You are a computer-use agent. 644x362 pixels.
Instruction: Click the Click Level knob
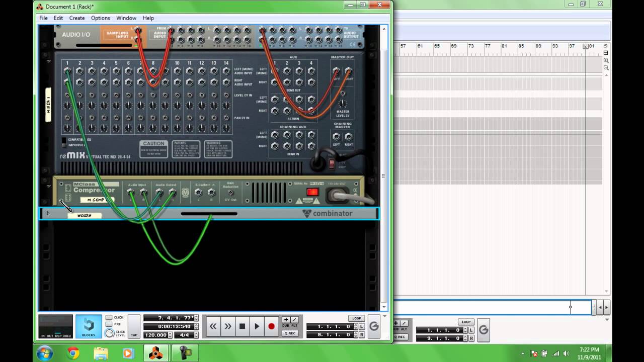point(109,333)
